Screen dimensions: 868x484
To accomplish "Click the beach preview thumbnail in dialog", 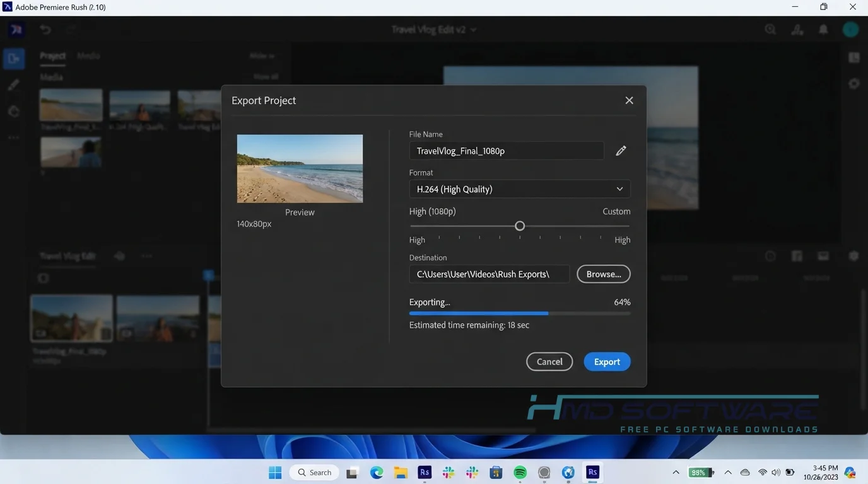I will pos(300,169).
